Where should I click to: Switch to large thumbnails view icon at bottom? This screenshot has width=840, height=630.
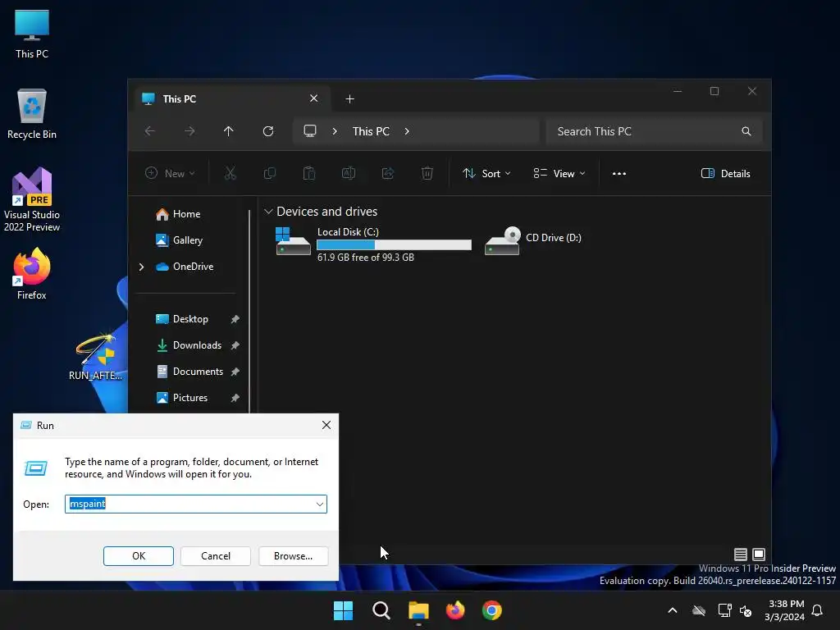(x=759, y=555)
